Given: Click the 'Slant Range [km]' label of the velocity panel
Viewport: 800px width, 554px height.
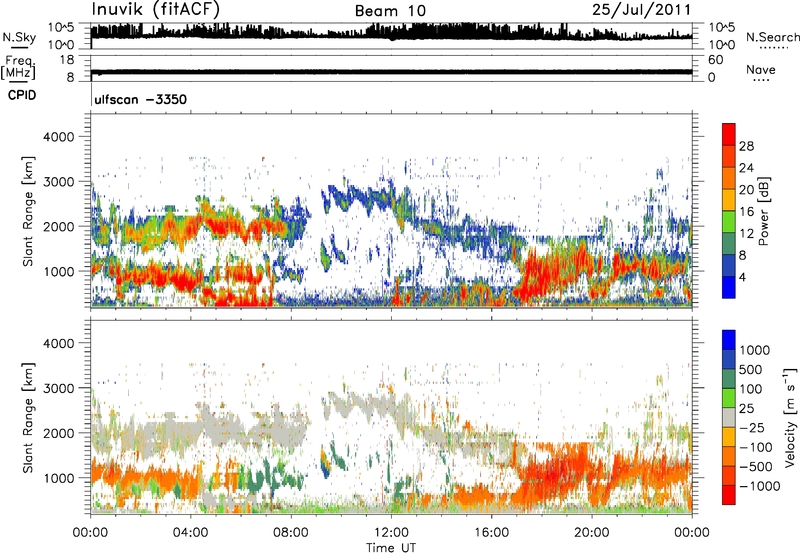Looking at the screenshot, I should coord(28,417).
